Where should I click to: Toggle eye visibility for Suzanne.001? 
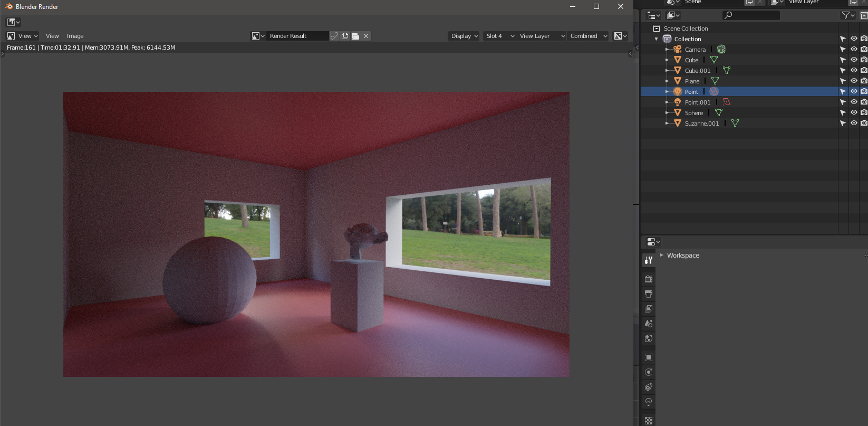pyautogui.click(x=854, y=123)
